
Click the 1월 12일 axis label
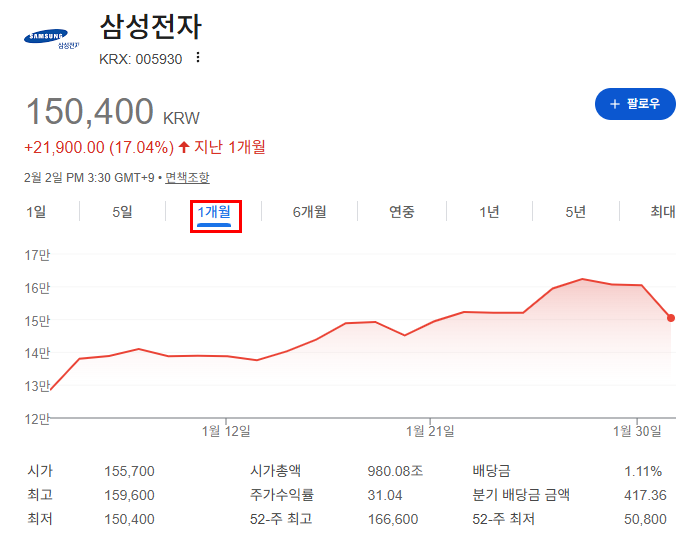tap(226, 431)
